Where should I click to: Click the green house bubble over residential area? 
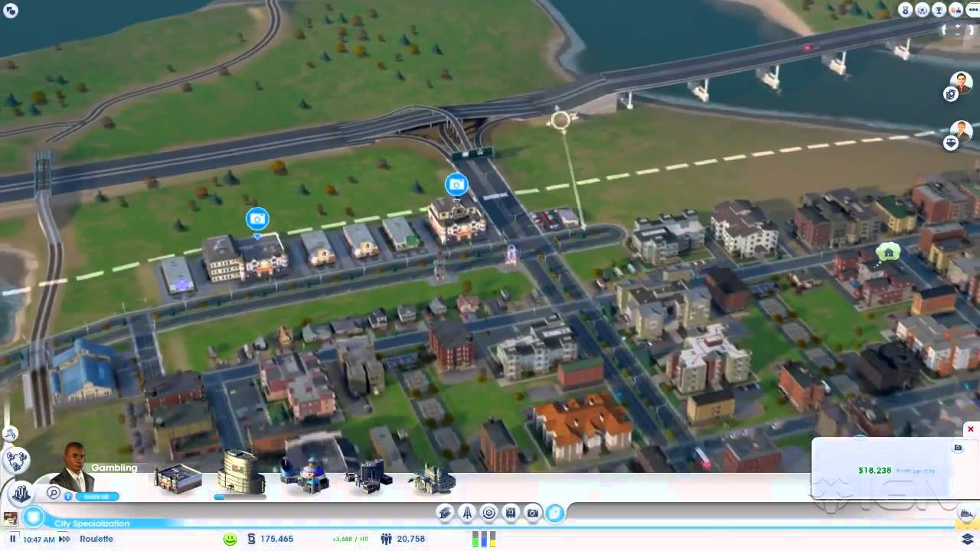tap(888, 251)
